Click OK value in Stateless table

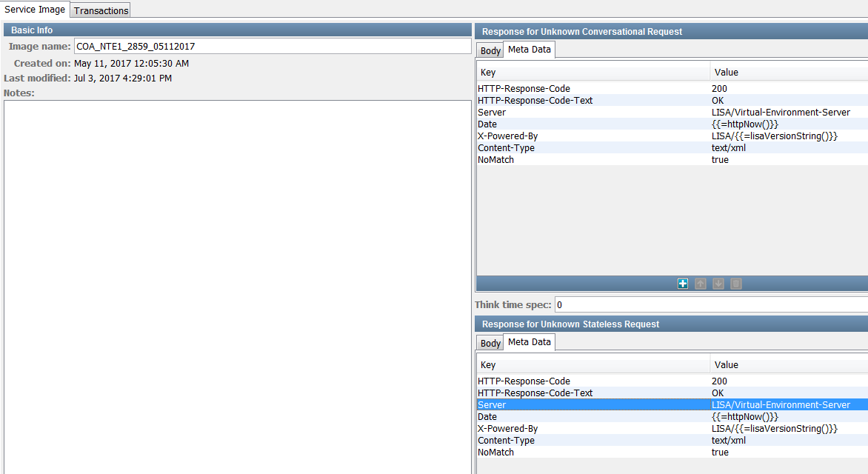point(718,393)
